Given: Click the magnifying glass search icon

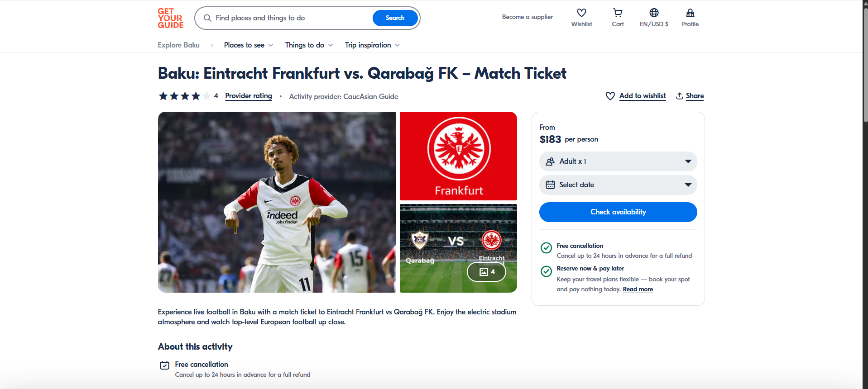Looking at the screenshot, I should (x=207, y=18).
